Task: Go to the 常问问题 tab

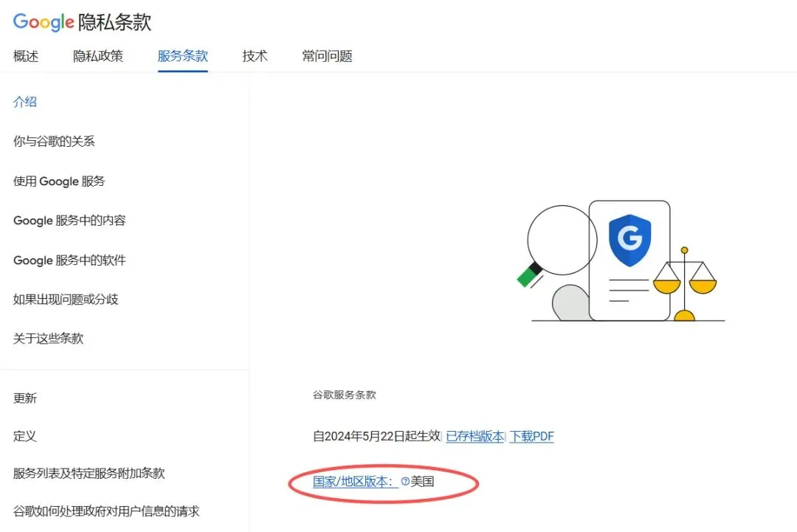Action: pos(328,56)
